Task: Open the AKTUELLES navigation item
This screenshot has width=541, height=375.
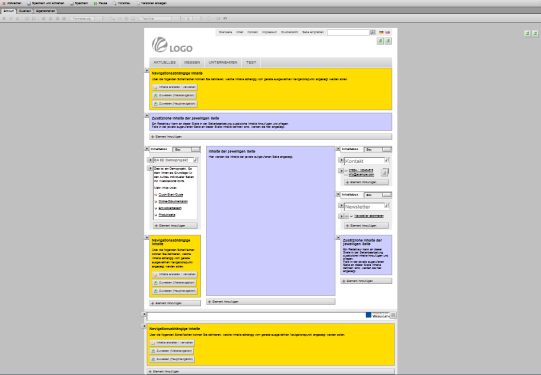Action: coord(165,62)
